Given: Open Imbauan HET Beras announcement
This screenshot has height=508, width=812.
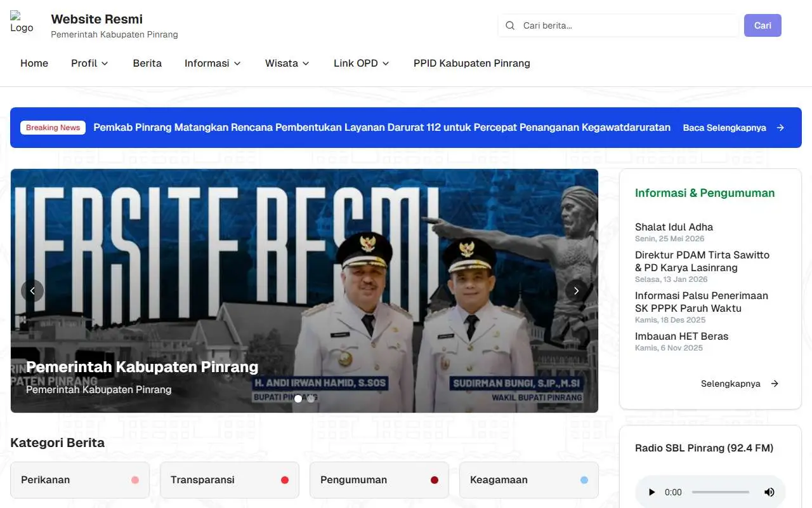Looking at the screenshot, I should click(x=681, y=336).
